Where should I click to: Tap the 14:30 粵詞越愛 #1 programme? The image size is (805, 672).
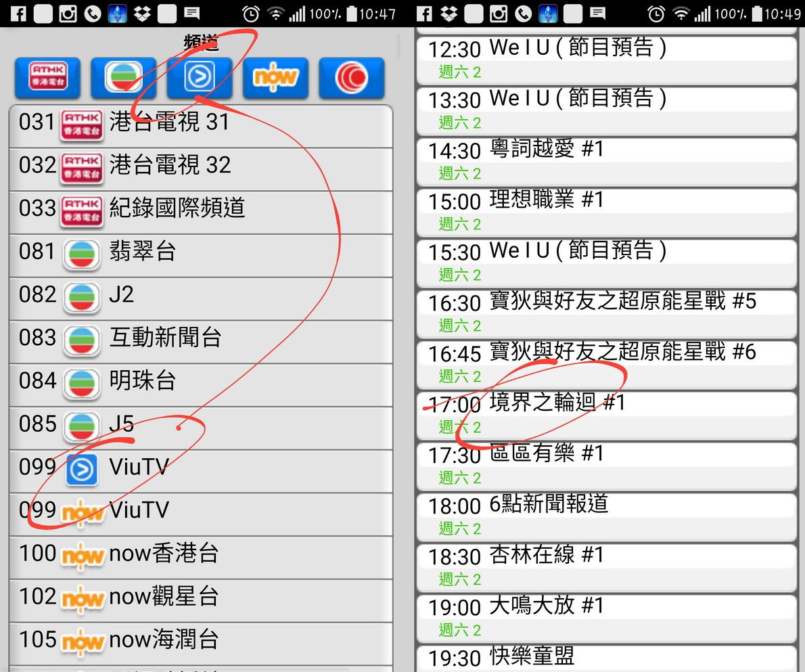point(605,160)
